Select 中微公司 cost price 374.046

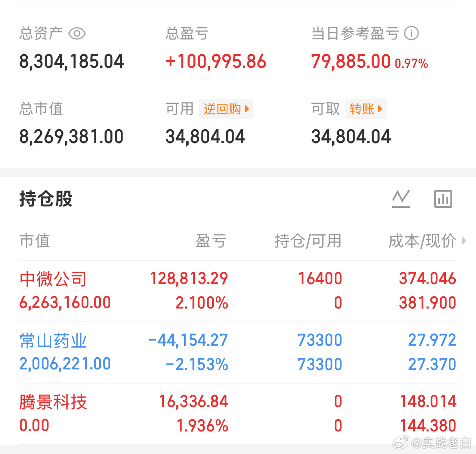click(428, 278)
